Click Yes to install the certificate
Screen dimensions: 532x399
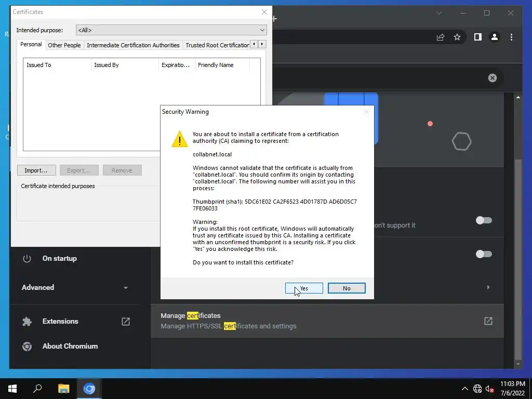[304, 288]
